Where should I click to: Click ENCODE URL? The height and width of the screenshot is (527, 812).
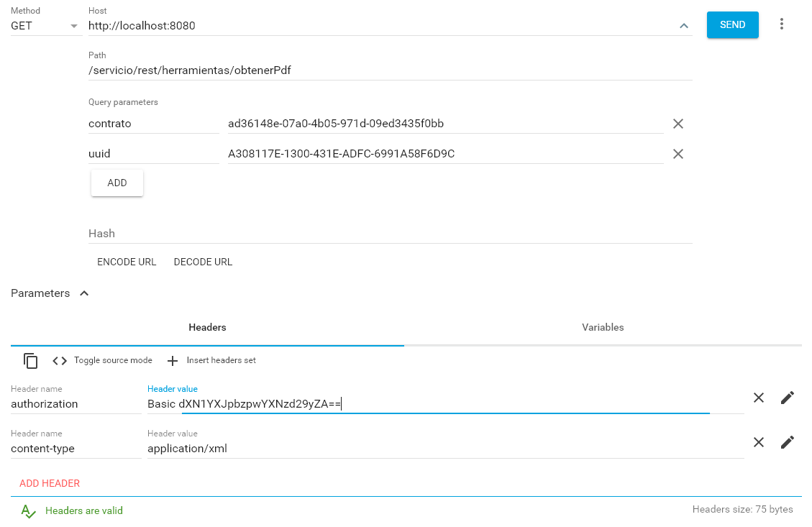pyautogui.click(x=127, y=262)
